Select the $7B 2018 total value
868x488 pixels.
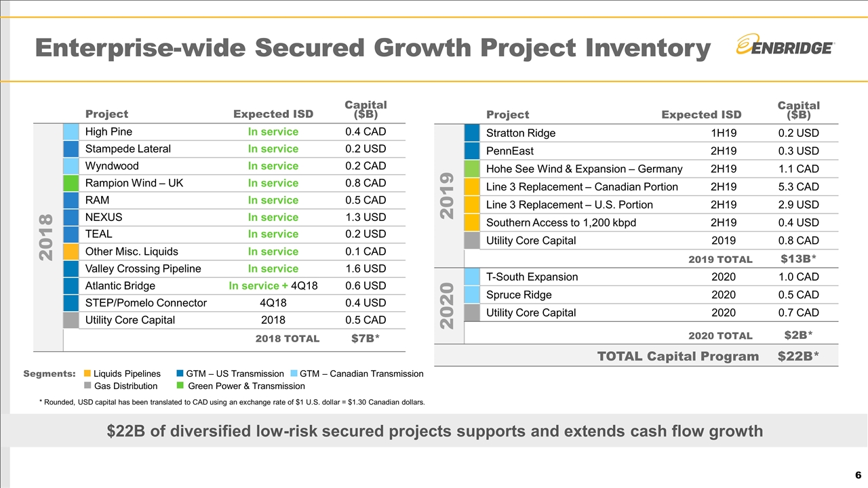point(365,339)
